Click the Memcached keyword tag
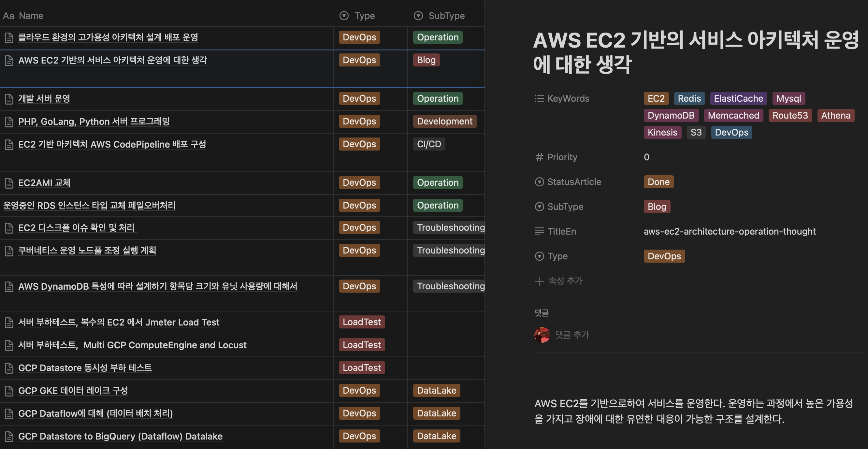This screenshot has width=868, height=449. coord(733,116)
